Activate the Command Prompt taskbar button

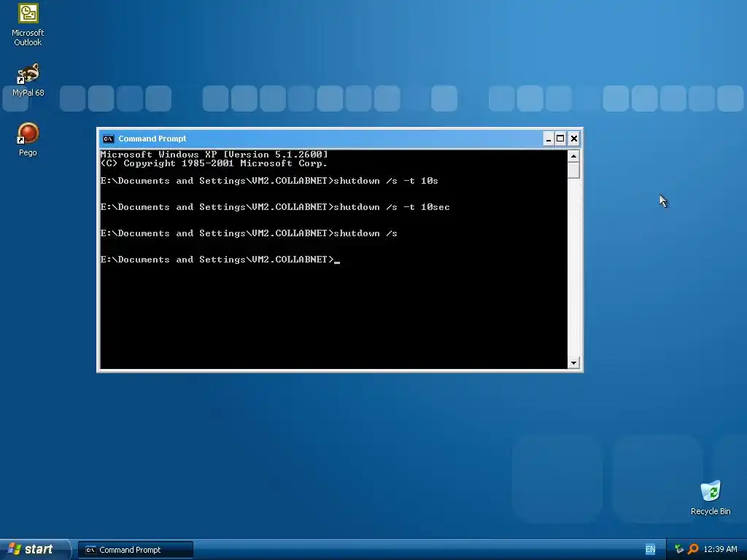coord(135,550)
